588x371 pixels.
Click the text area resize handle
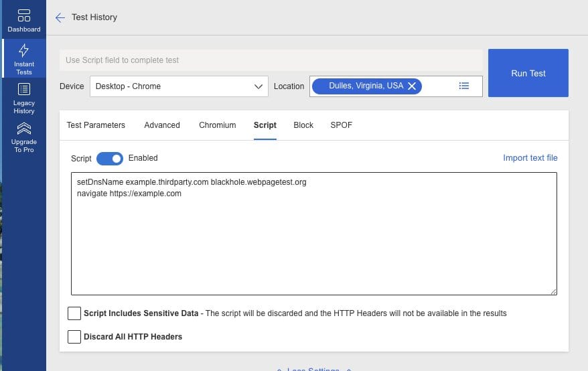553,291
